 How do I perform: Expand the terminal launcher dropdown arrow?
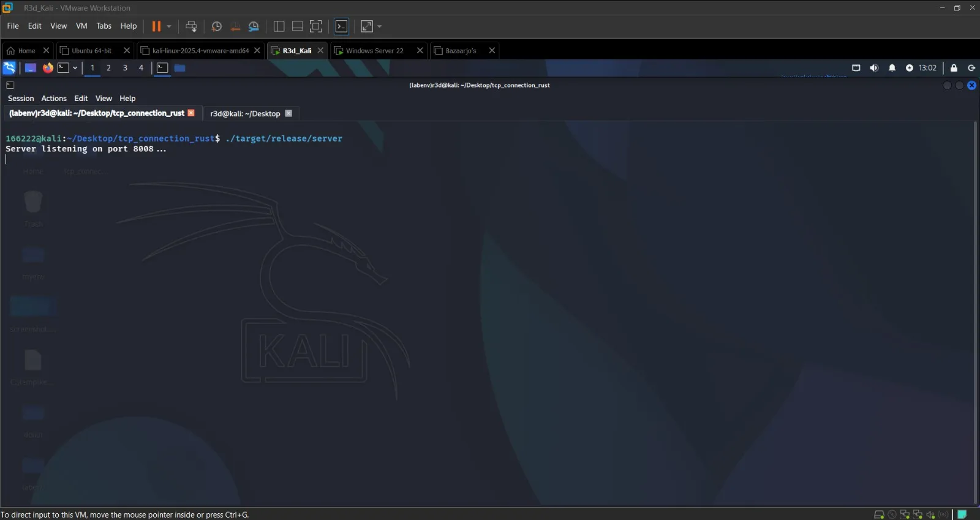click(75, 68)
